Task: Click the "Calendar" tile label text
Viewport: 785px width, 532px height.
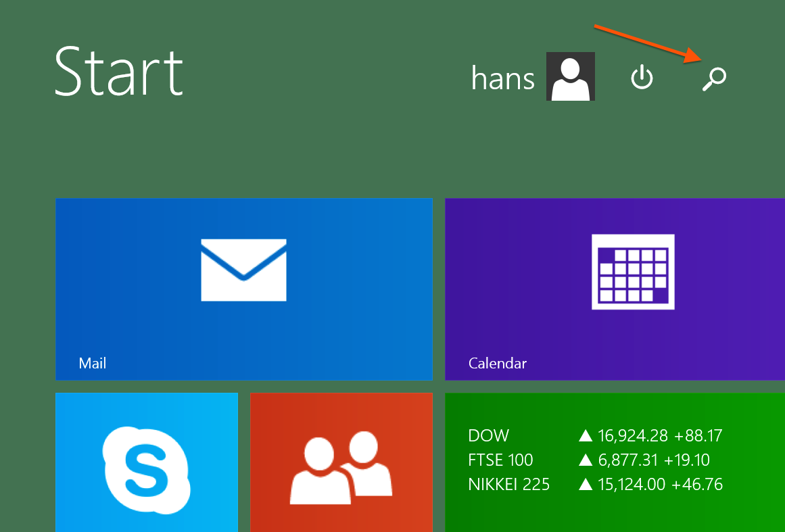Action: (x=497, y=363)
